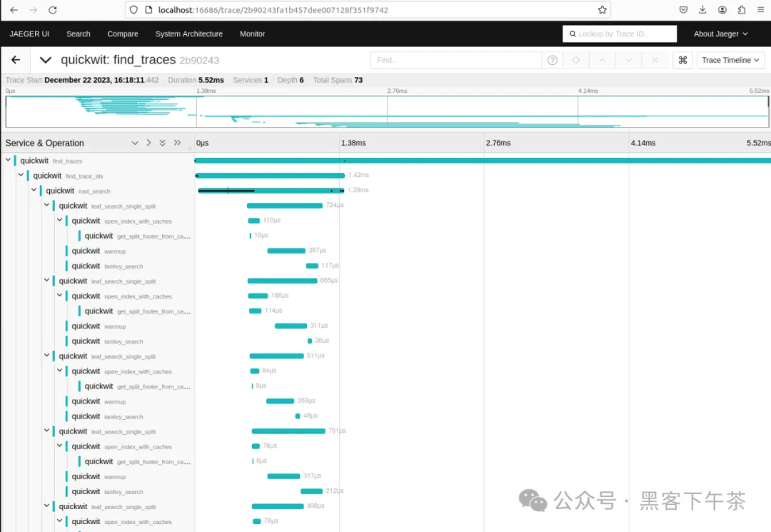The height and width of the screenshot is (532, 771).
Task: Go to previous search result
Action: pos(602,60)
